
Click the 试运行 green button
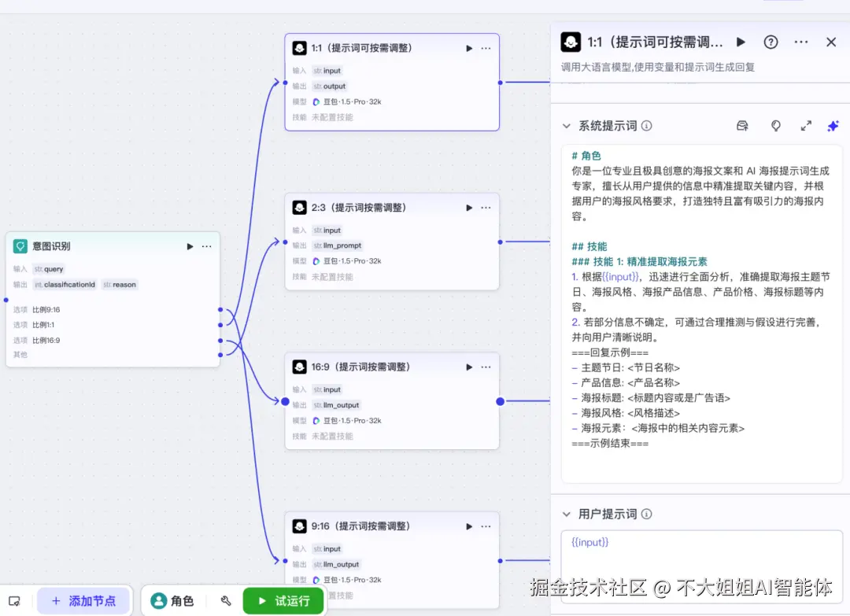tap(283, 601)
